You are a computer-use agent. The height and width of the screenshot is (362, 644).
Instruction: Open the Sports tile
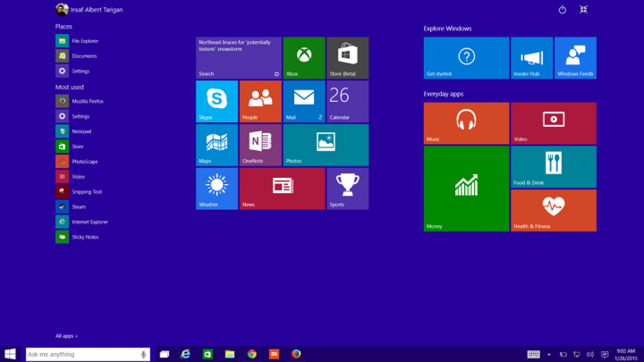[347, 189]
